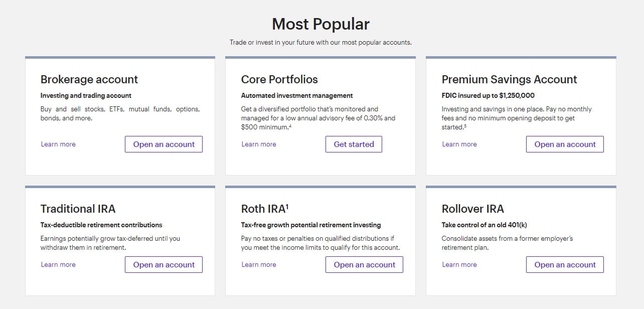This screenshot has width=644, height=309.
Task: Open a Rollover IRA account
Action: [x=565, y=264]
